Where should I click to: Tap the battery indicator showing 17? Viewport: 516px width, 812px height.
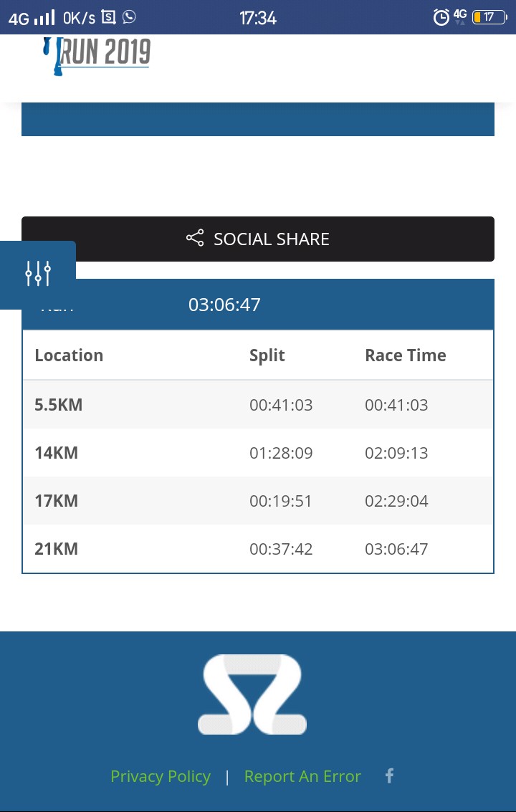click(x=489, y=18)
